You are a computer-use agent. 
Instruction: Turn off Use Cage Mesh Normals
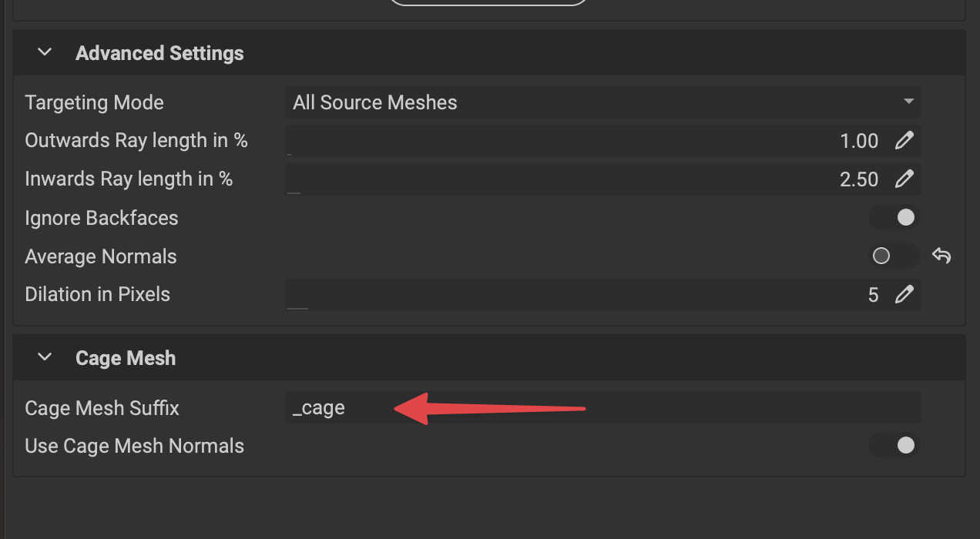[x=894, y=445]
